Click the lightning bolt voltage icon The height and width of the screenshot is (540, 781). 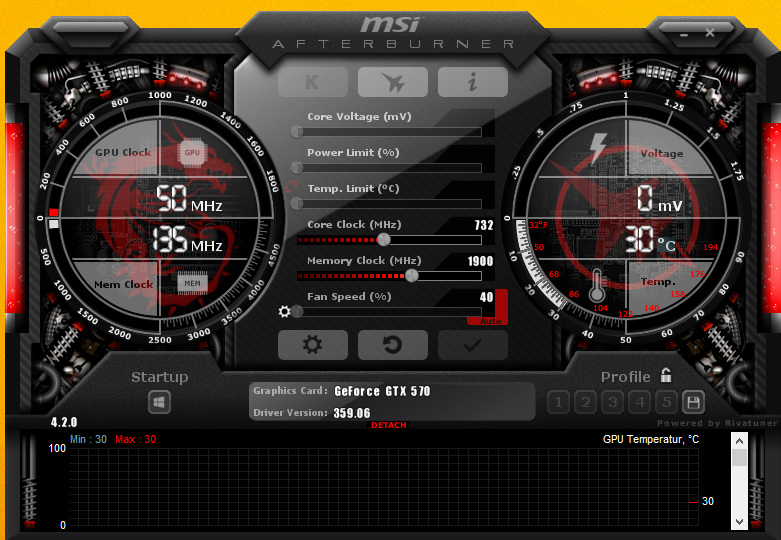click(598, 149)
